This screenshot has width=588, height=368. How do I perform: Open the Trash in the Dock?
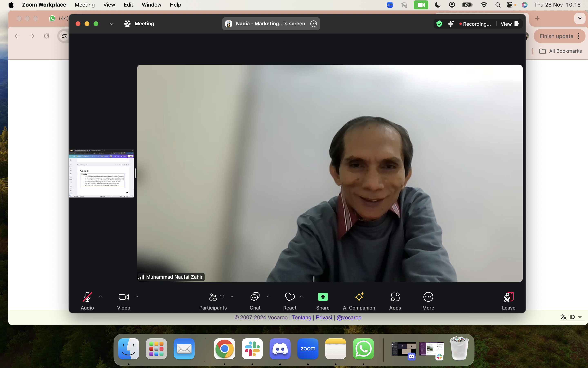(x=459, y=348)
